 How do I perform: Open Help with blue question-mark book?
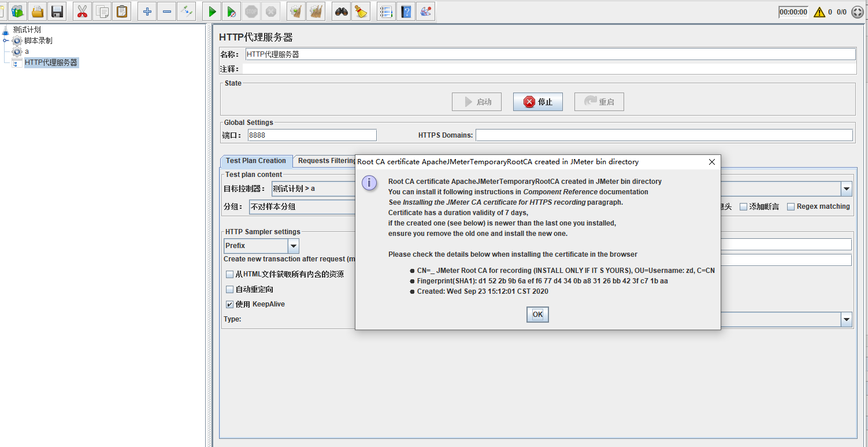click(x=406, y=11)
